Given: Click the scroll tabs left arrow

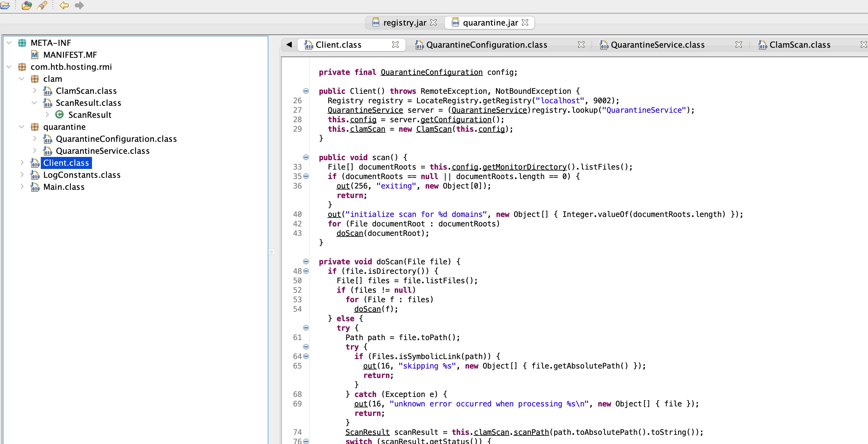Looking at the screenshot, I should (x=289, y=45).
